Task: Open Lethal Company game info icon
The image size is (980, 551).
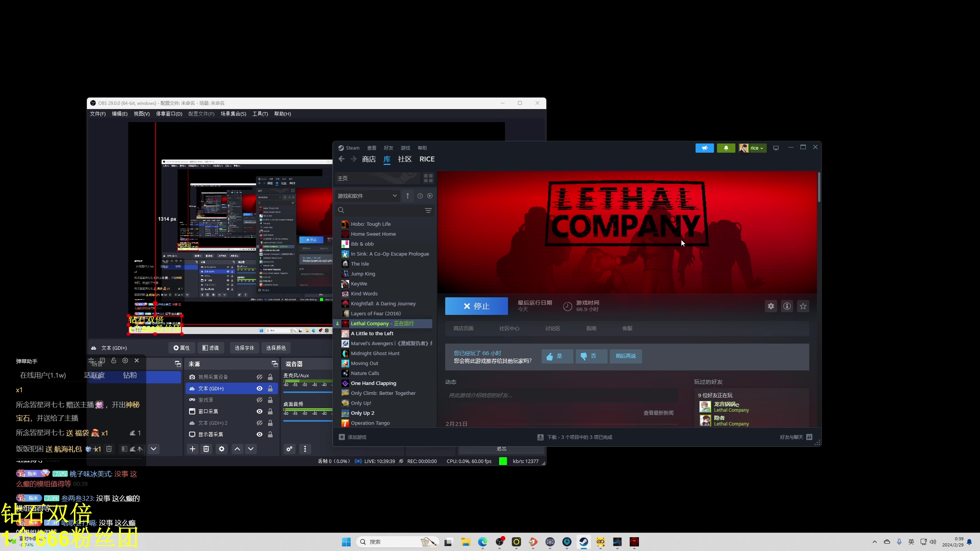Action: pos(787,306)
